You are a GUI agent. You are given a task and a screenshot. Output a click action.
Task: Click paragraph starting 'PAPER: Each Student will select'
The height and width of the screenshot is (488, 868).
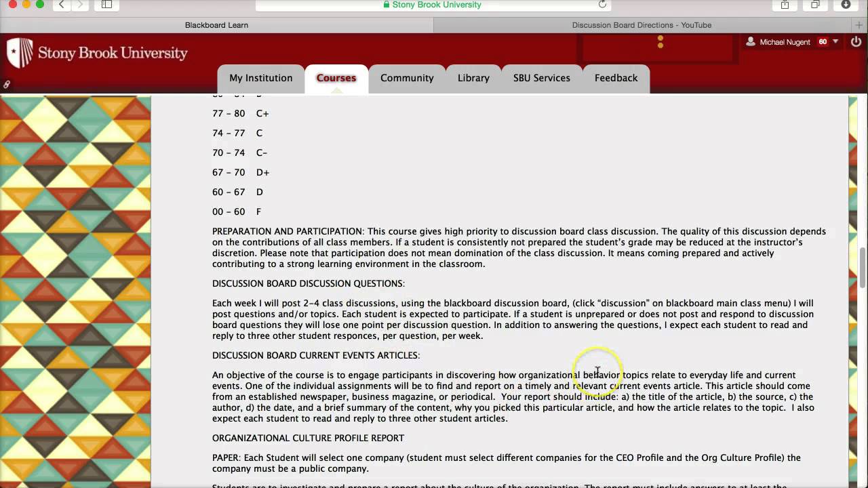pyautogui.click(x=507, y=463)
